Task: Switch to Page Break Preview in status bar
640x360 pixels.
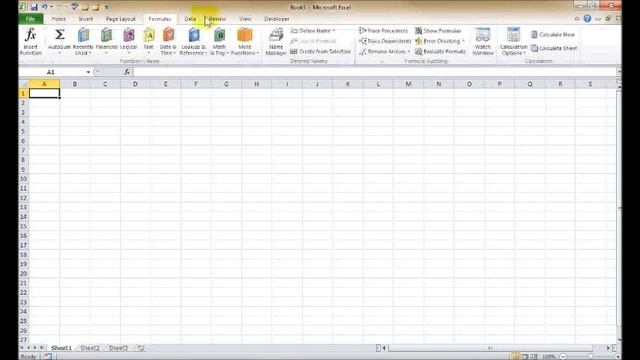Action: (534, 357)
